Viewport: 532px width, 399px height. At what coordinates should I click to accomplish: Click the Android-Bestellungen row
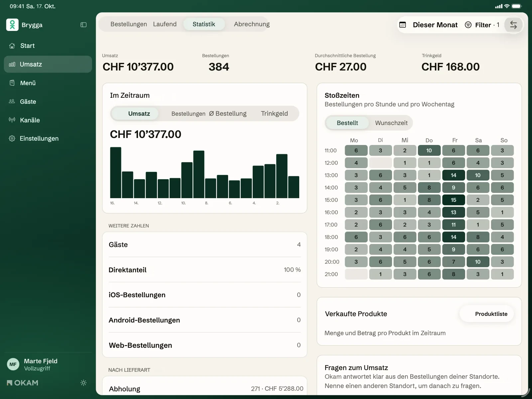tap(204, 320)
